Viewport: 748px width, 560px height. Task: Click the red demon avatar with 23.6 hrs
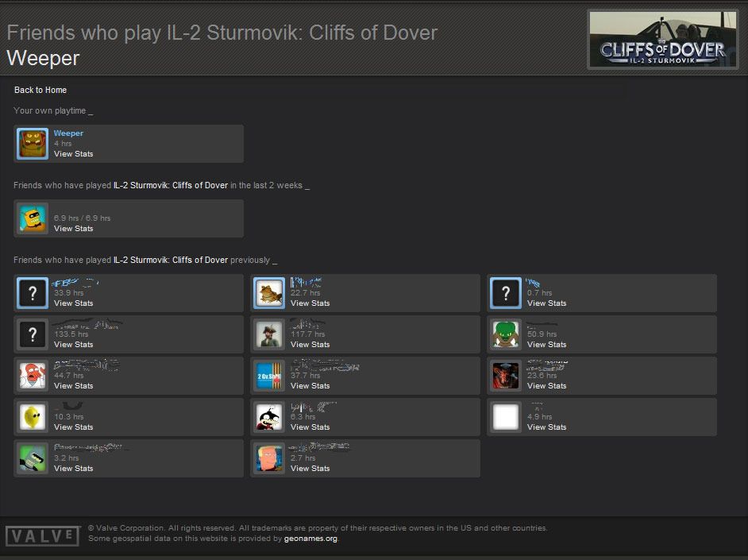point(506,376)
